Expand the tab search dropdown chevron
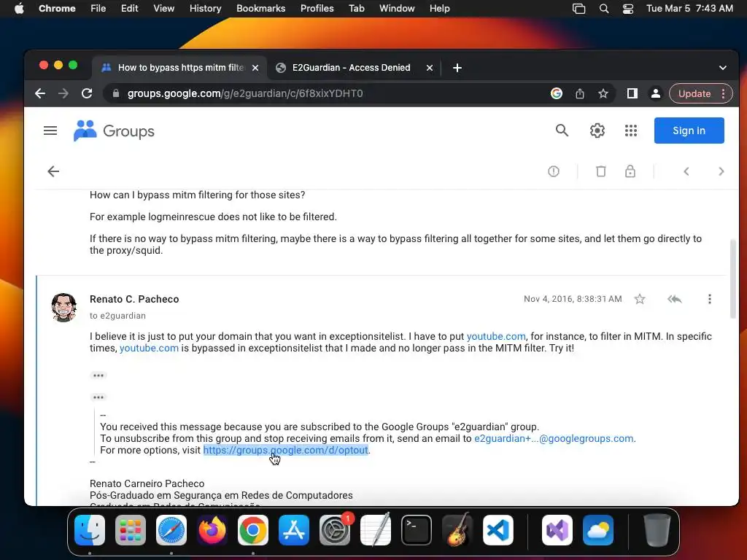747x560 pixels. [722, 68]
